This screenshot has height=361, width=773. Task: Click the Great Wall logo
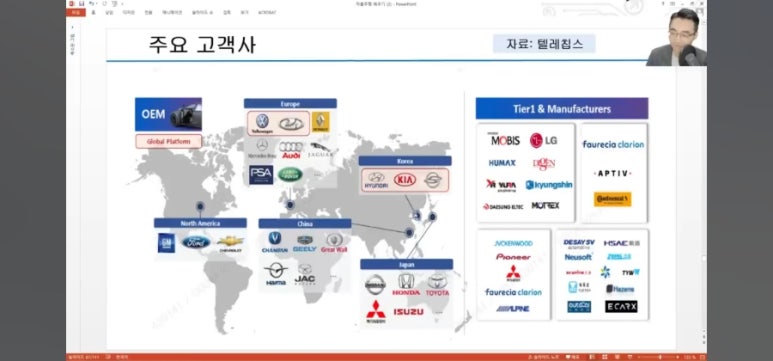coord(334,243)
